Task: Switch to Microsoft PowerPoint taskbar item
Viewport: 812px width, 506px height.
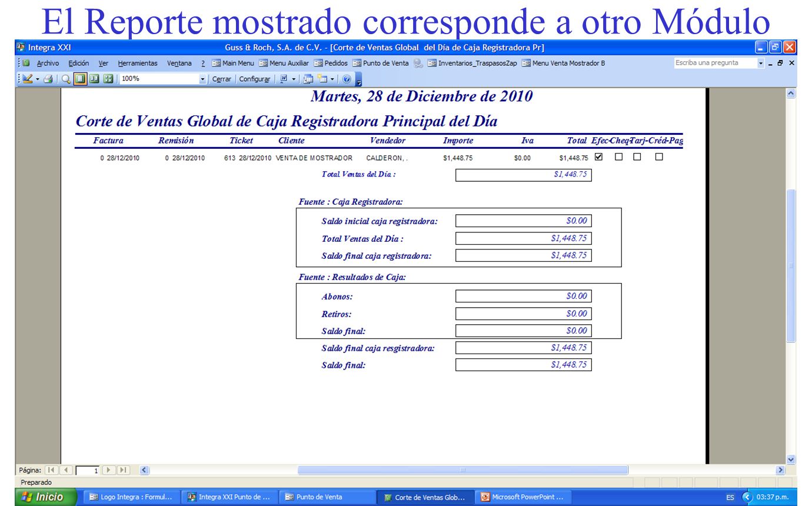Action: coord(523,497)
